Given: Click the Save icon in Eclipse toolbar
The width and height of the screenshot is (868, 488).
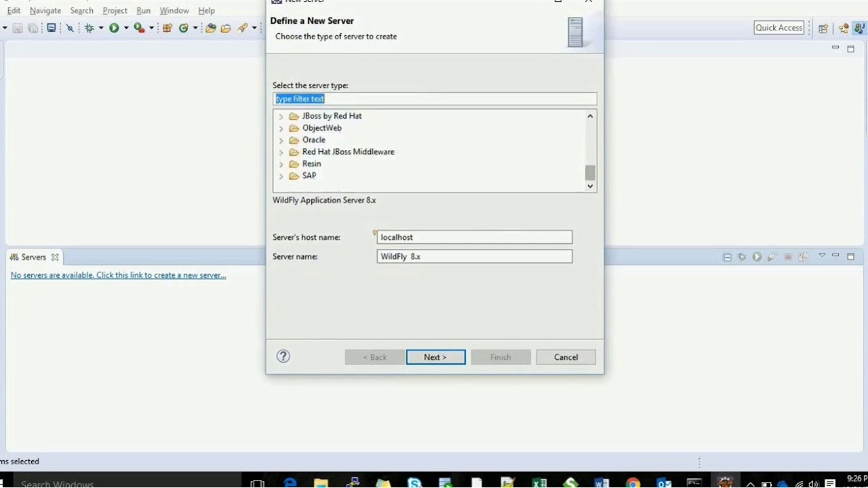Looking at the screenshot, I should [x=18, y=28].
